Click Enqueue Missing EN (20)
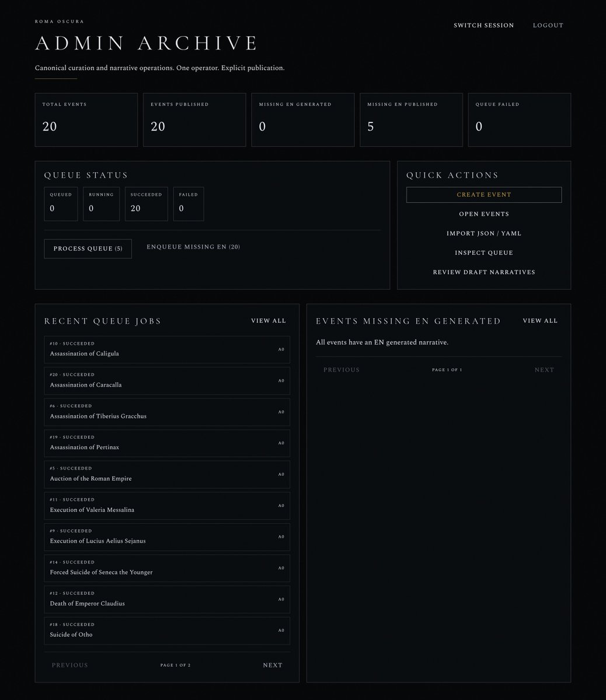606x700 pixels. pyautogui.click(x=193, y=247)
